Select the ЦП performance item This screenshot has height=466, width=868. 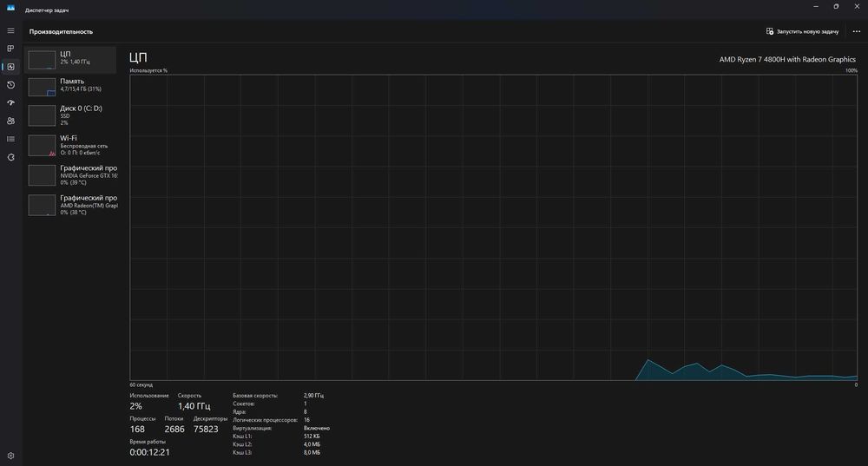70,60
